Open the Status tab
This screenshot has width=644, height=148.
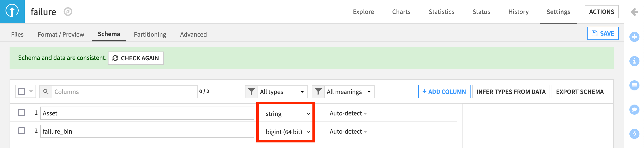tap(481, 12)
